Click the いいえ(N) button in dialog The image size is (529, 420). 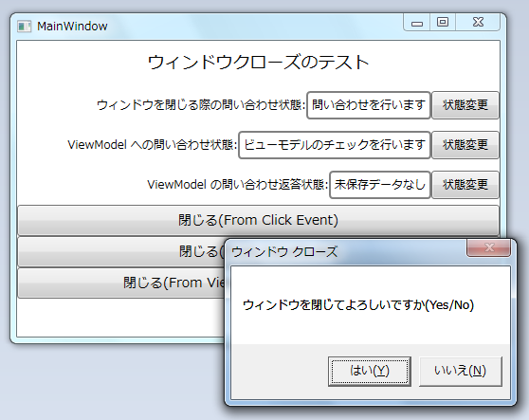460,372
